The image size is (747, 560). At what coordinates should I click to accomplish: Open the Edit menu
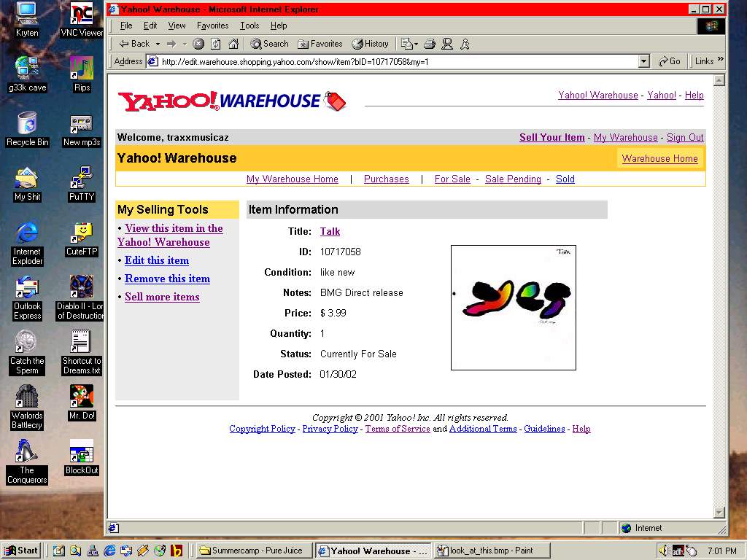coord(150,26)
